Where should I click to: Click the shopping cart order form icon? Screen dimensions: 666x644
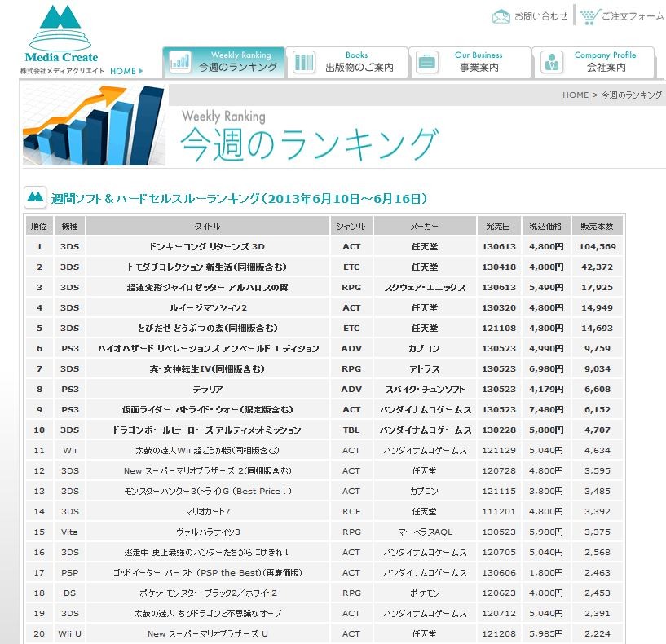tap(590, 17)
